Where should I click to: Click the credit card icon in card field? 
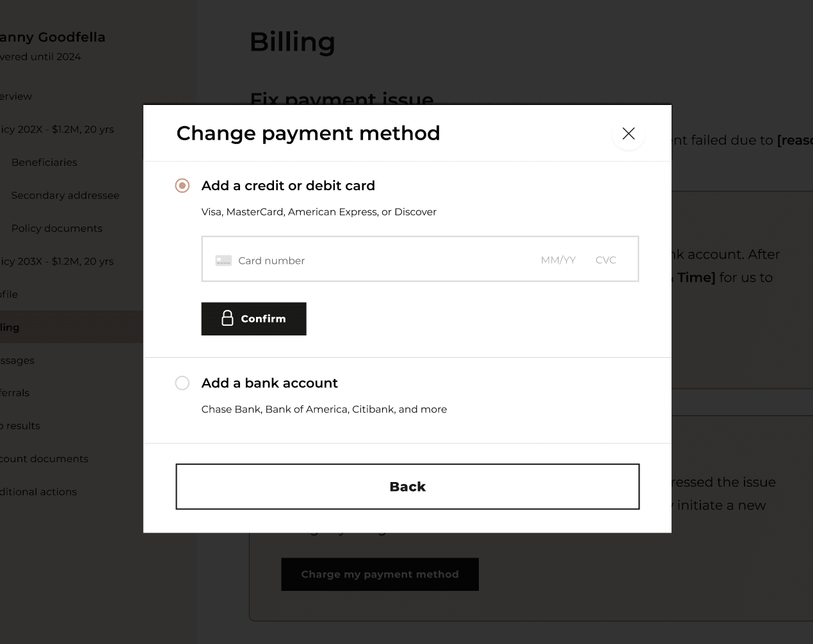(223, 260)
